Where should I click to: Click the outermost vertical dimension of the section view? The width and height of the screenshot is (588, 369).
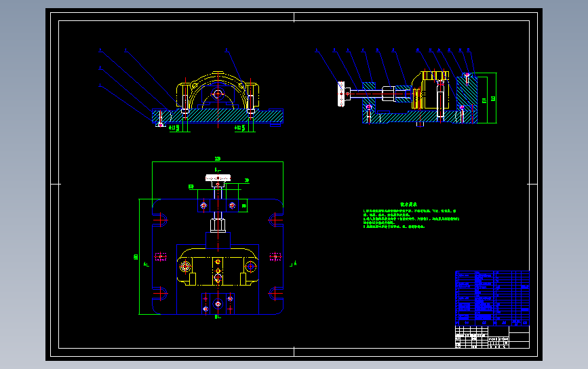[493, 98]
